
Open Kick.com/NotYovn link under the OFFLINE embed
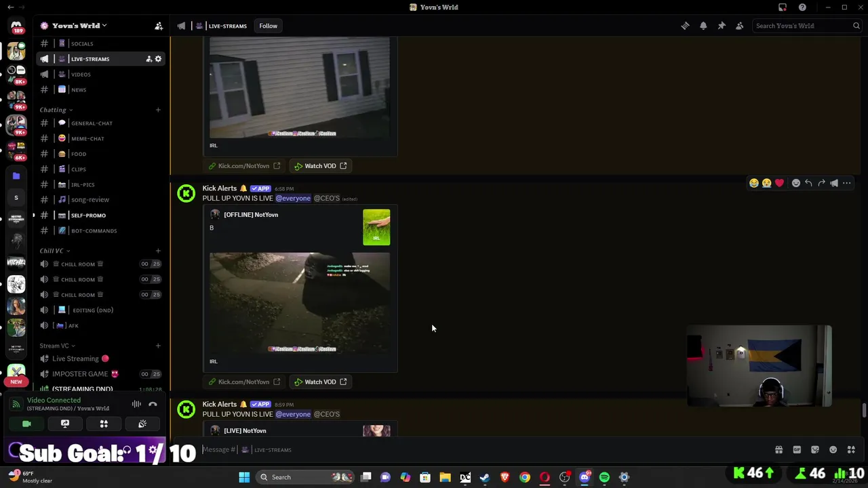coord(244,382)
